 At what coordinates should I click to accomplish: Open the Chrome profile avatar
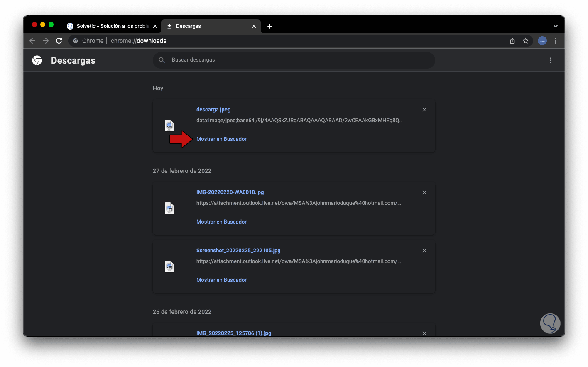542,41
